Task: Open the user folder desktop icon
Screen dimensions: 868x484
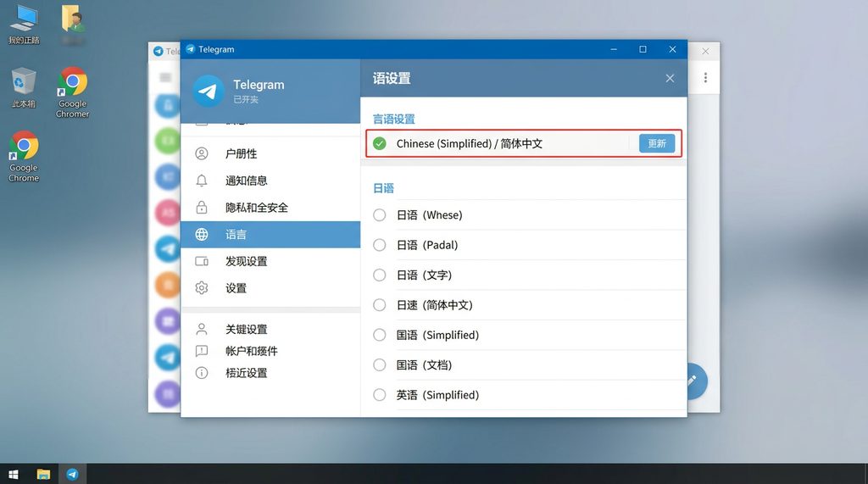Action: 73,25
